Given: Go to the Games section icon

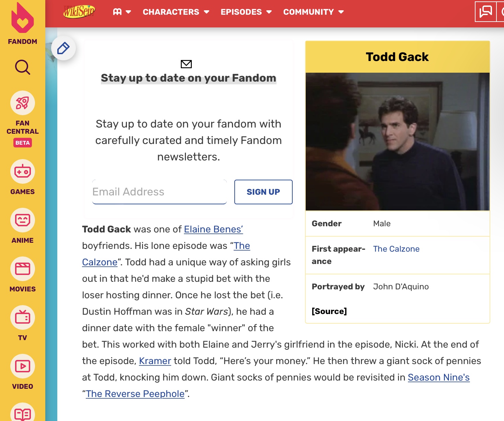Looking at the screenshot, I should click(23, 171).
